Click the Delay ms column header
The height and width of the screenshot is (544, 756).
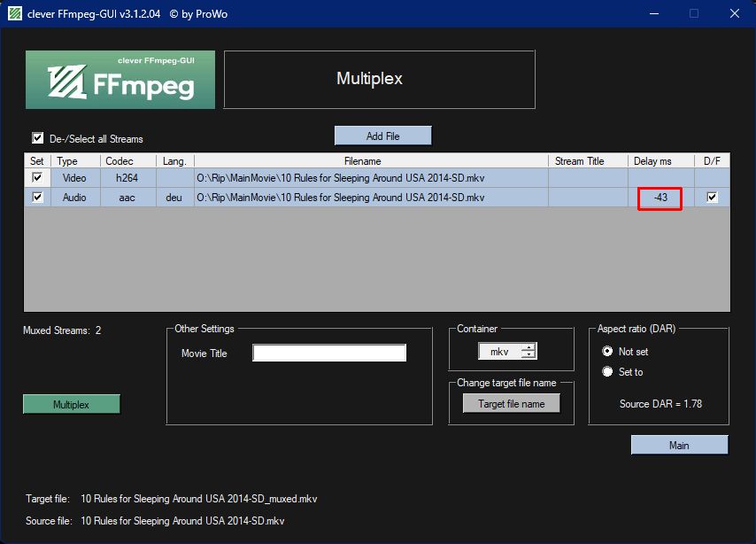[x=660, y=160]
